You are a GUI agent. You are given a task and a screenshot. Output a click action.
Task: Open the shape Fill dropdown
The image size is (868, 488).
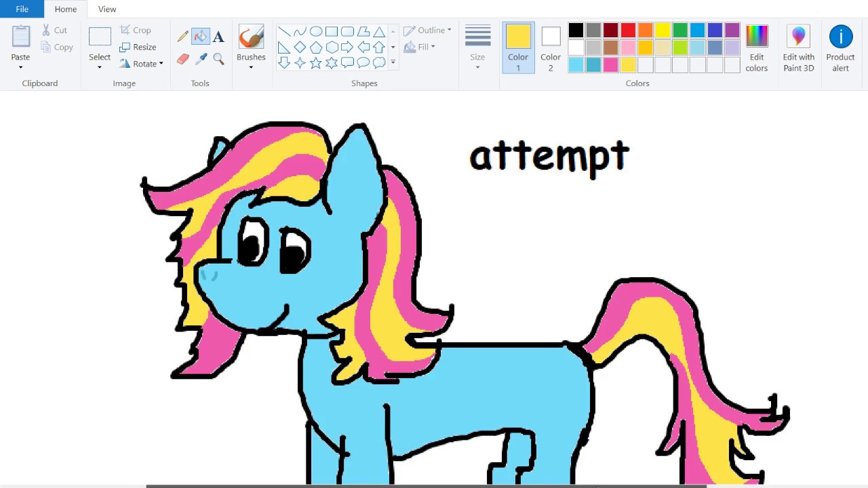point(419,47)
